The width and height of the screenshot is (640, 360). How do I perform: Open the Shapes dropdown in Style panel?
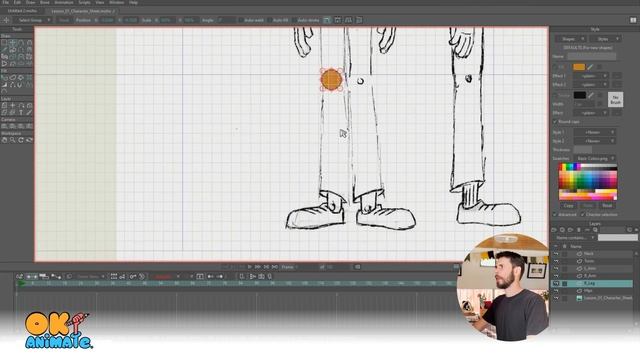pos(571,39)
